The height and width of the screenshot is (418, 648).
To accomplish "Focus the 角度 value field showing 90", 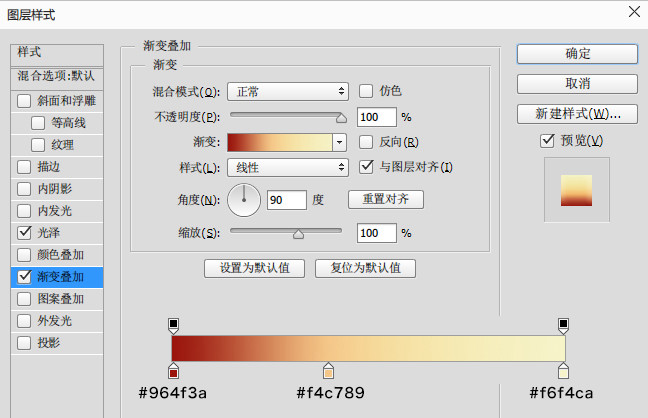I will coord(287,200).
